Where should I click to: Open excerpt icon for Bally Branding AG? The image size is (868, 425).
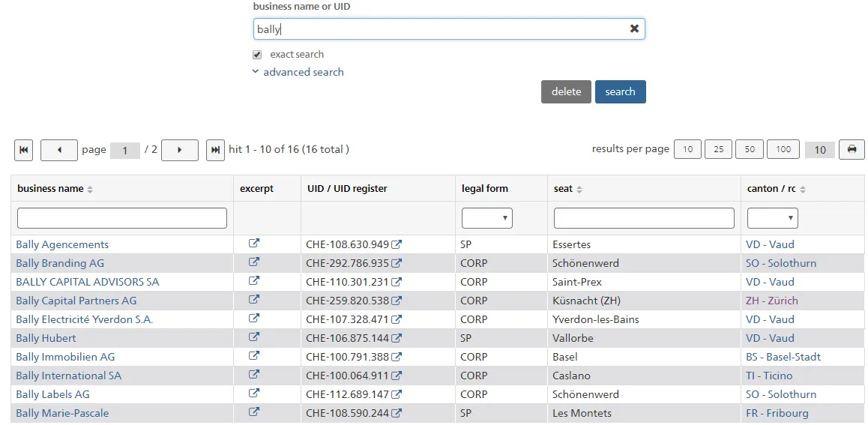(x=253, y=262)
